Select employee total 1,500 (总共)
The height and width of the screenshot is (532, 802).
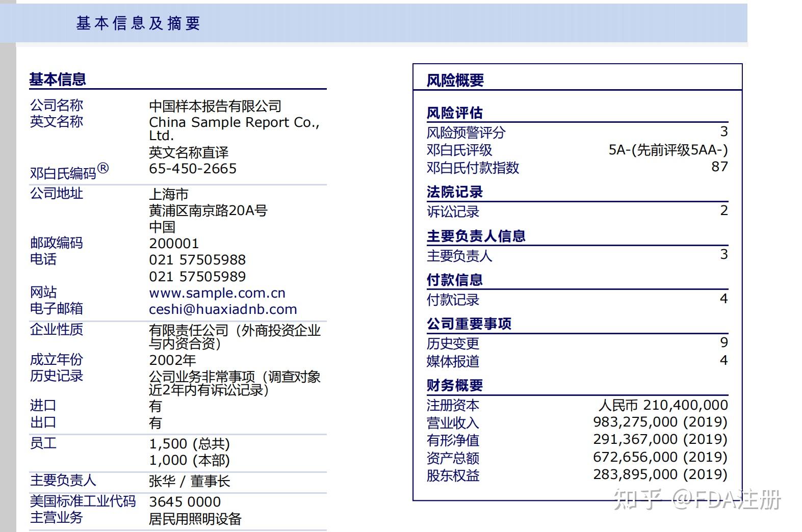coord(190,444)
